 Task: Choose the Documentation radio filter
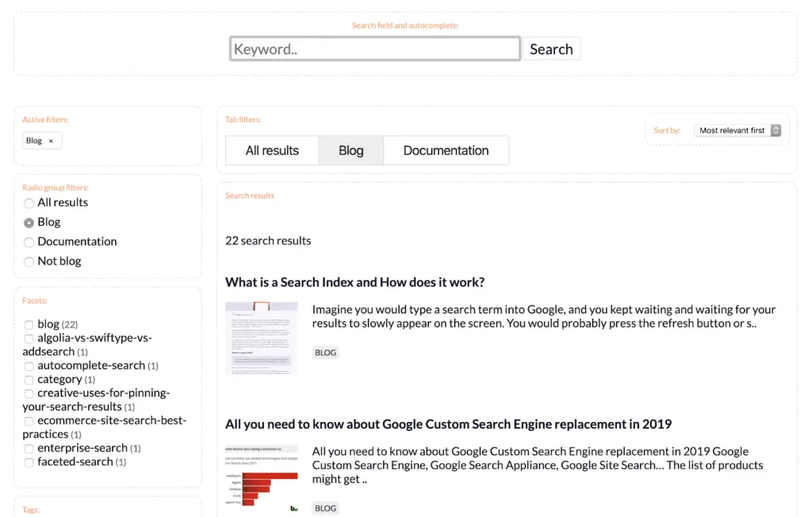[29, 243]
